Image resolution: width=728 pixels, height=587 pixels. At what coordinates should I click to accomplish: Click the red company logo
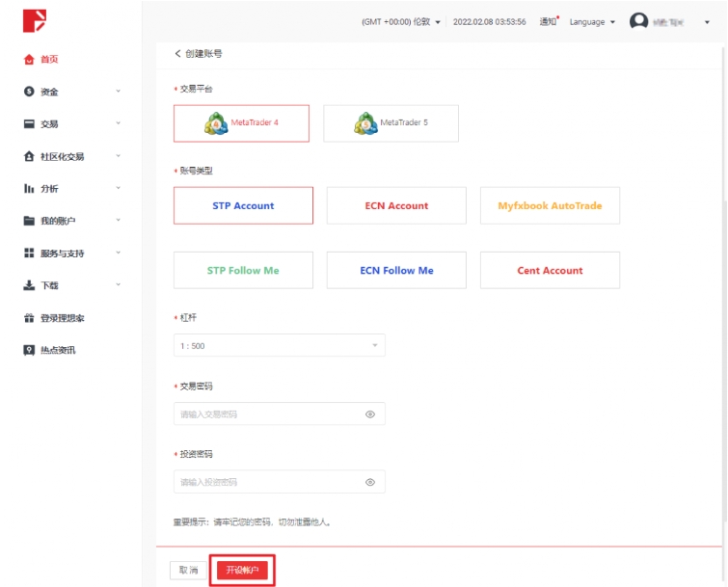[35, 21]
